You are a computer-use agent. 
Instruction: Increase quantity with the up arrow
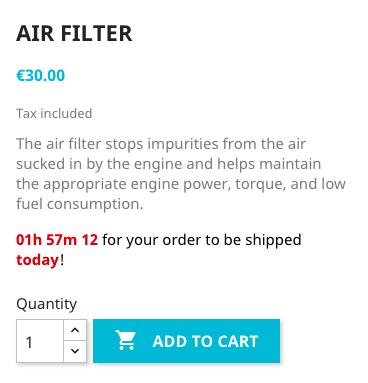(x=75, y=330)
